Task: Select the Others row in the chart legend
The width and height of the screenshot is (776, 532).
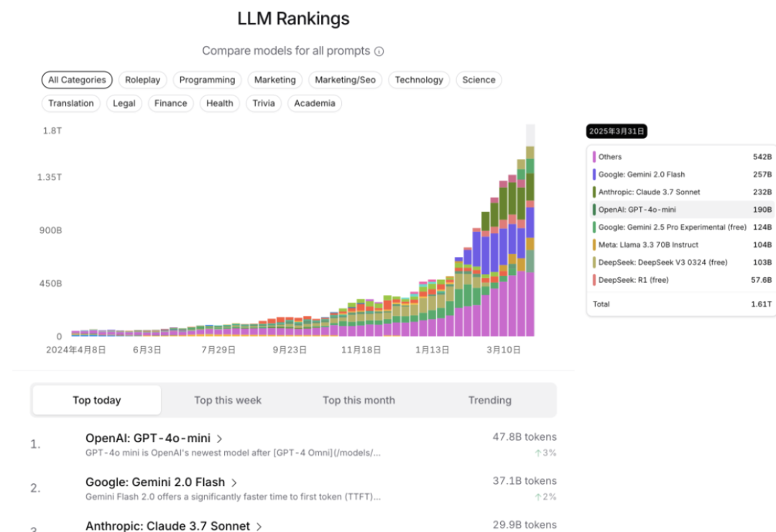Action: point(682,157)
